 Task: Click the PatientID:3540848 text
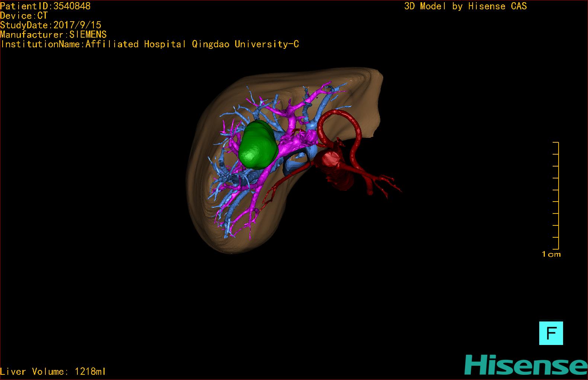(x=45, y=6)
